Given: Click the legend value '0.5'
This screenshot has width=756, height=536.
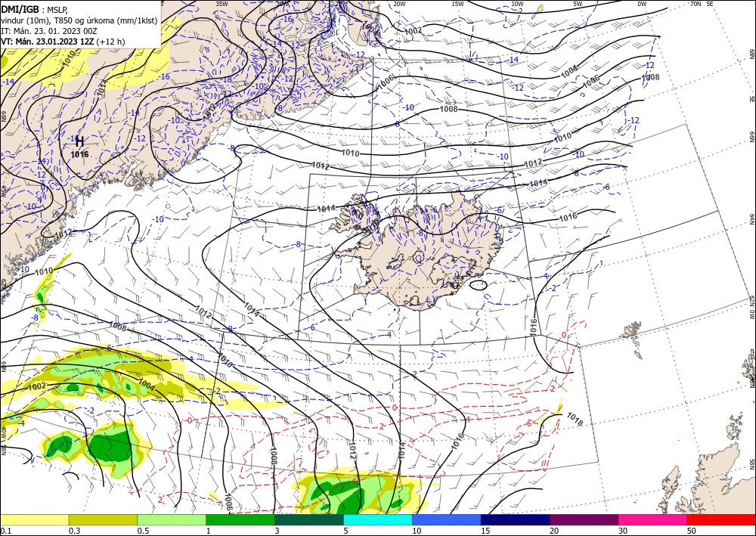Looking at the screenshot, I should [x=143, y=531].
